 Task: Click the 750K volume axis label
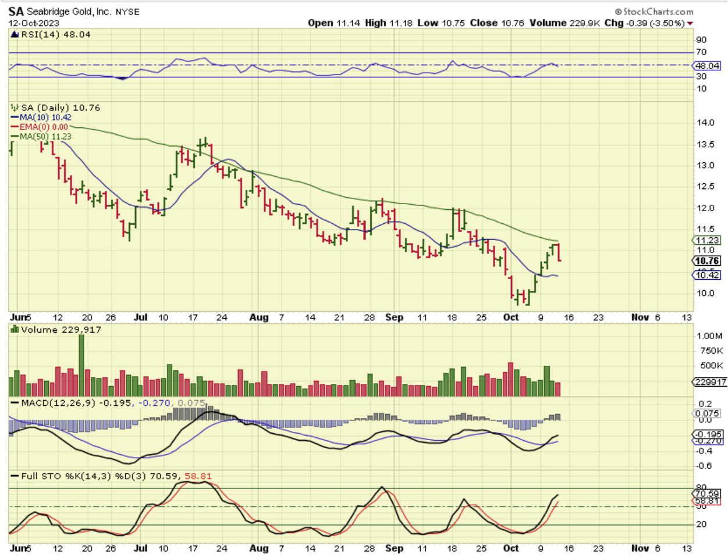point(712,351)
